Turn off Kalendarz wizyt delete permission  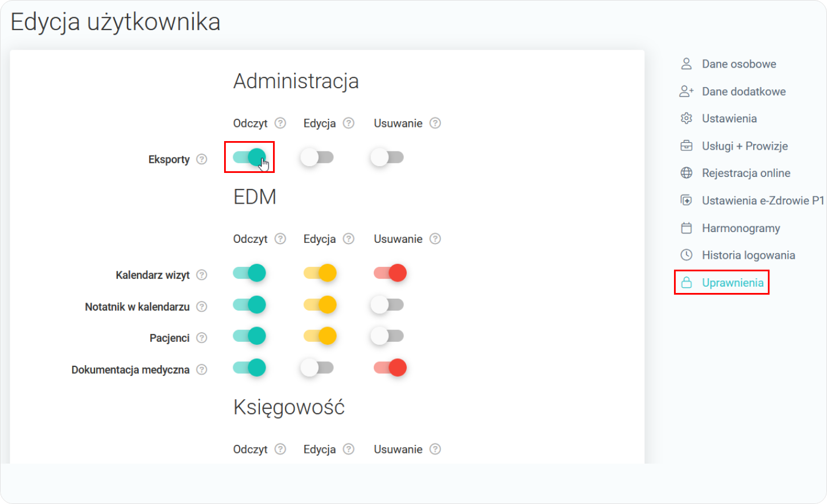click(390, 273)
